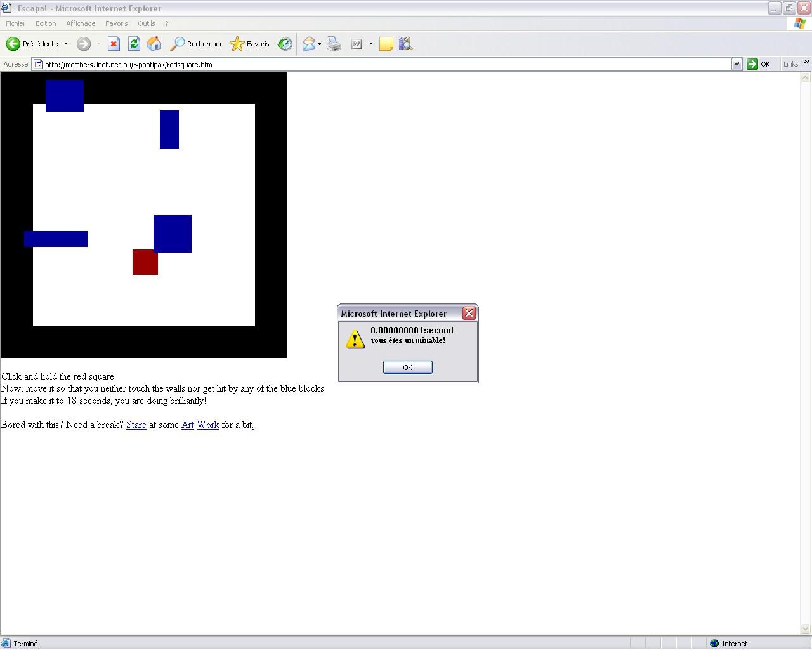
Task: Go to the Home page icon
Action: click(x=154, y=44)
